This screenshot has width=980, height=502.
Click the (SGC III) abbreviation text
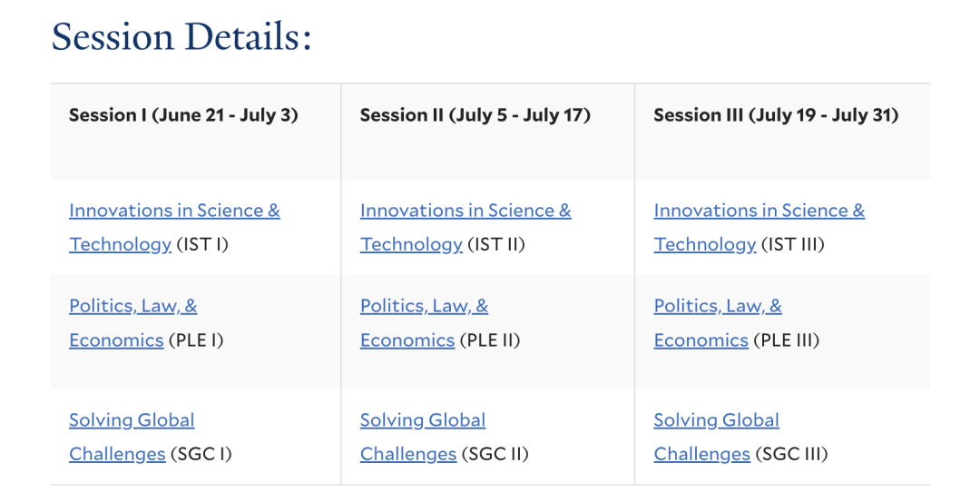tap(791, 455)
